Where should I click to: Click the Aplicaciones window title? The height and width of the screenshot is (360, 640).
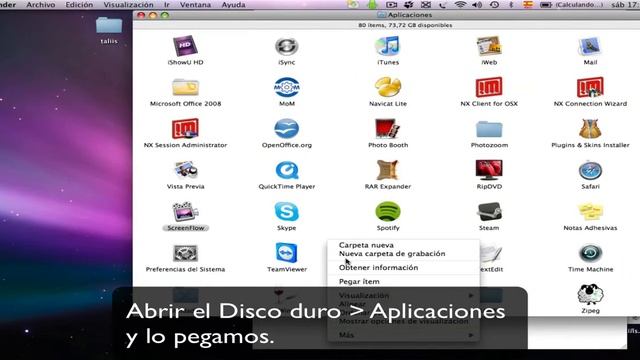point(410,15)
